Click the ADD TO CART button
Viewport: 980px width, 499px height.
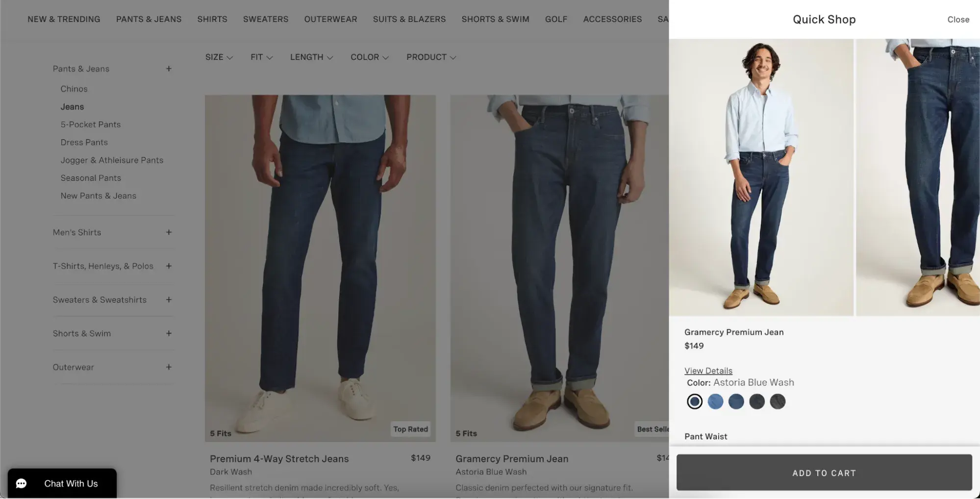coord(824,473)
